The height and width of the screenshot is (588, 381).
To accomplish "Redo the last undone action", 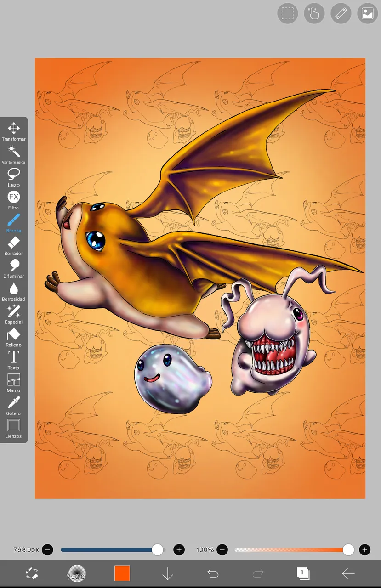I will (258, 573).
